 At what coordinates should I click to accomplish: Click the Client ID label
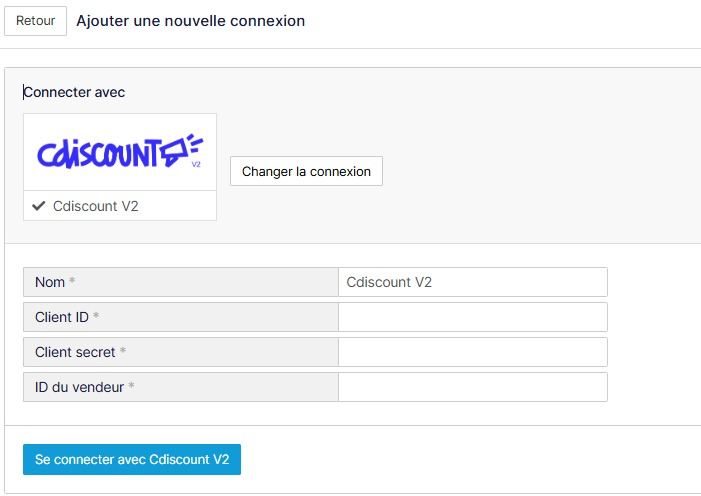62,317
